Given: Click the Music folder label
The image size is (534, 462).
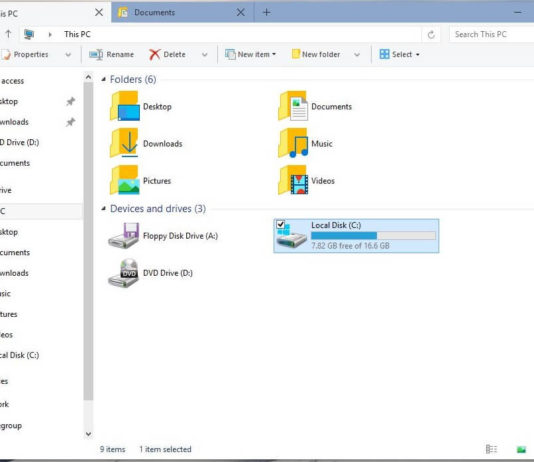Looking at the screenshot, I should pyautogui.click(x=321, y=143).
